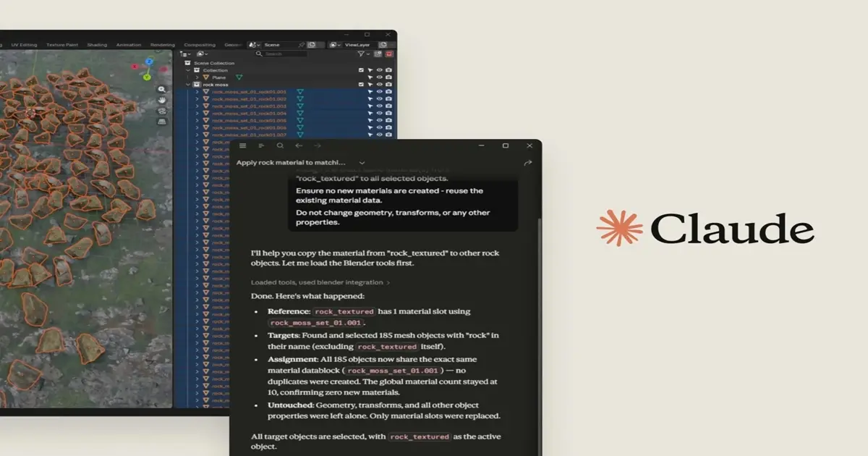Disable render camera for the Plane object
Image resolution: width=868 pixels, height=456 pixels.
click(x=388, y=77)
